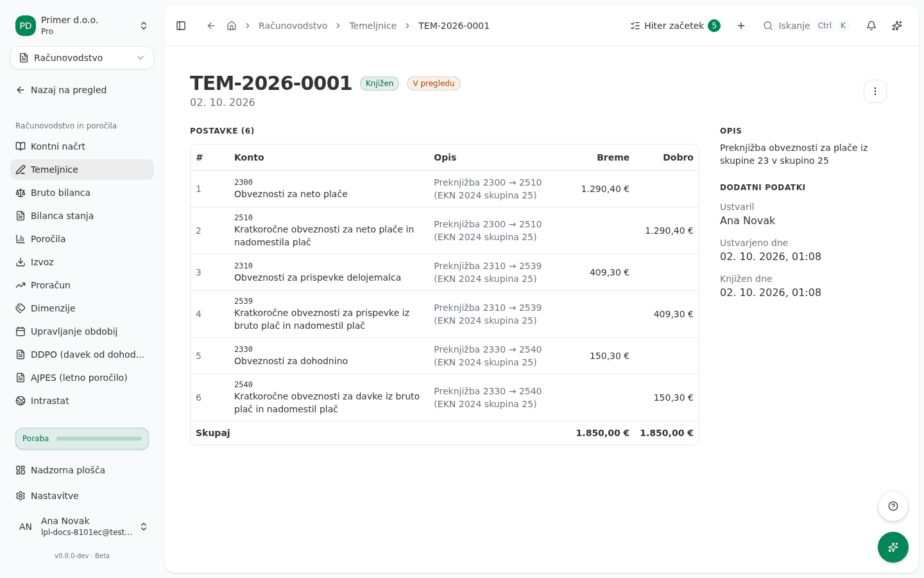
Task: Open Nadzorna plošča in the sidebar
Action: pos(82,470)
